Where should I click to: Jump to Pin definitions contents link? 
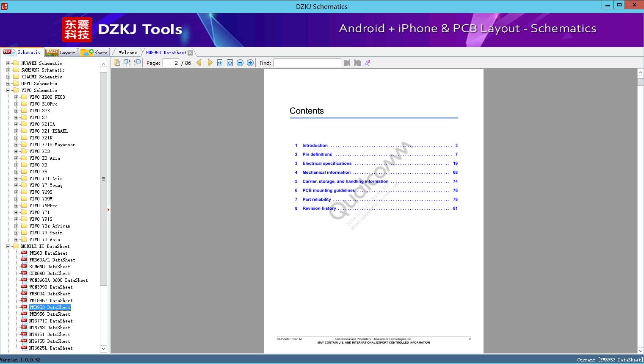(x=317, y=154)
